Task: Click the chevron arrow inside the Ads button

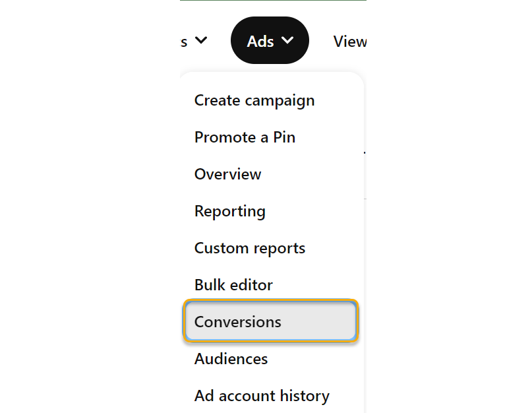Action: click(x=287, y=41)
